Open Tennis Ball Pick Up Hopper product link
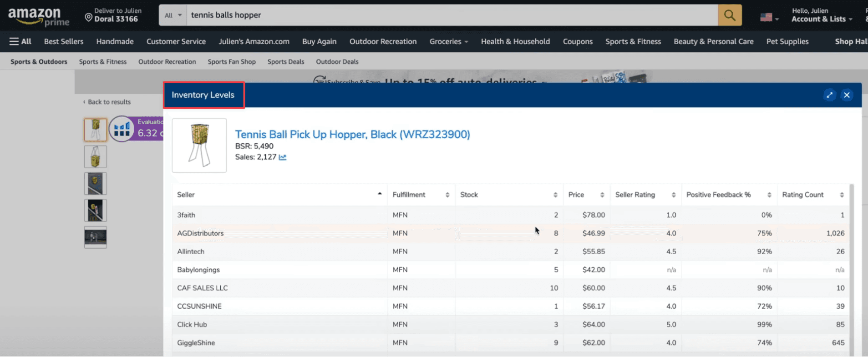This screenshot has height=357, width=868. (x=352, y=134)
